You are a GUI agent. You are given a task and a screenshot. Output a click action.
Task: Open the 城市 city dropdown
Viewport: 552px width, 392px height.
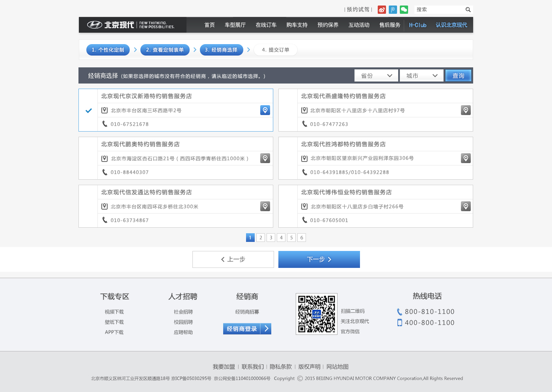(x=421, y=76)
